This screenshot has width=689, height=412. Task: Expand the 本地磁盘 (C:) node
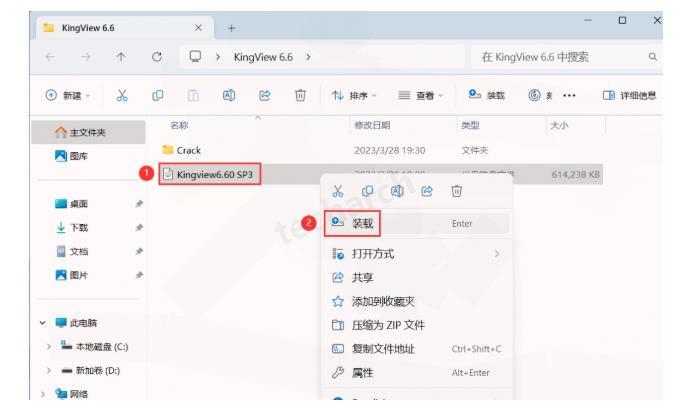tap(48, 347)
